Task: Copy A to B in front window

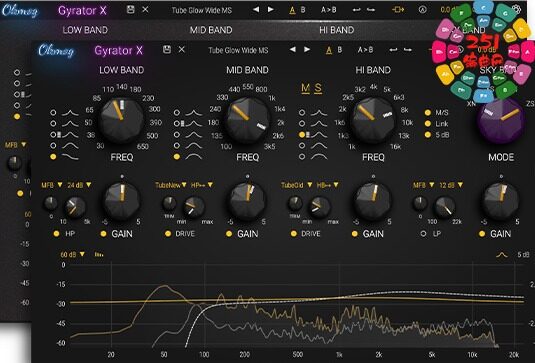Action: tap(365, 50)
